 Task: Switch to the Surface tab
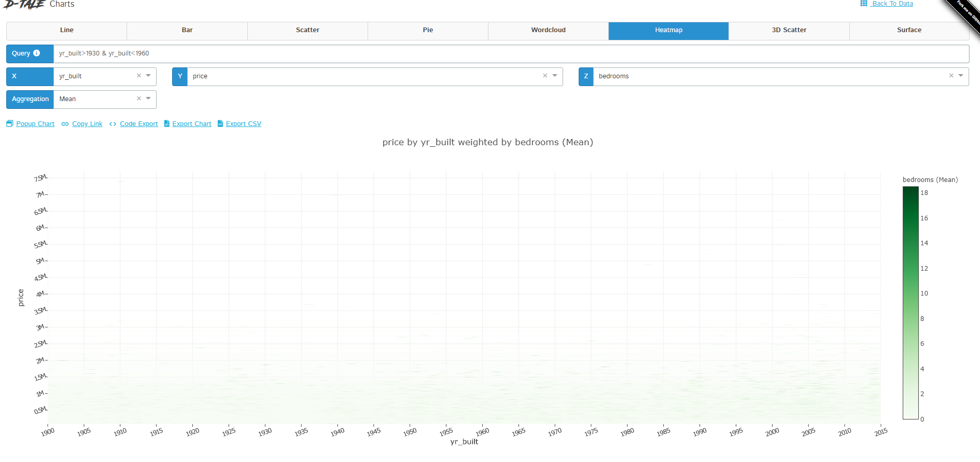point(909,31)
